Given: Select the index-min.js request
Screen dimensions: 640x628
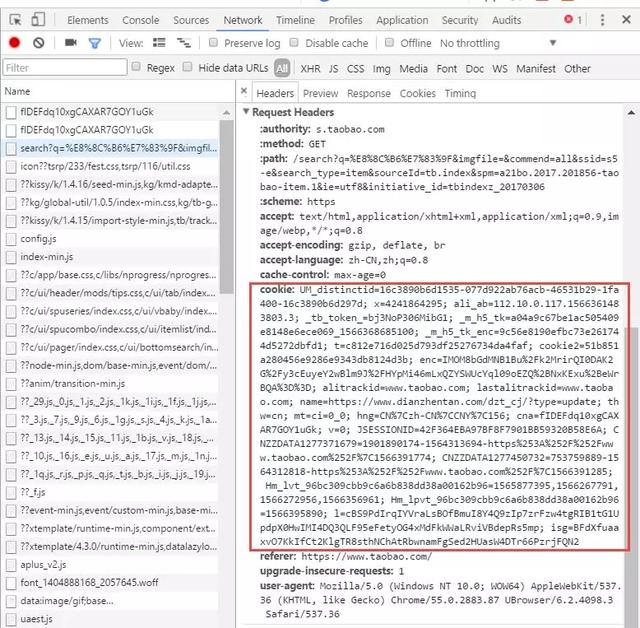Looking at the screenshot, I should 110,257.
